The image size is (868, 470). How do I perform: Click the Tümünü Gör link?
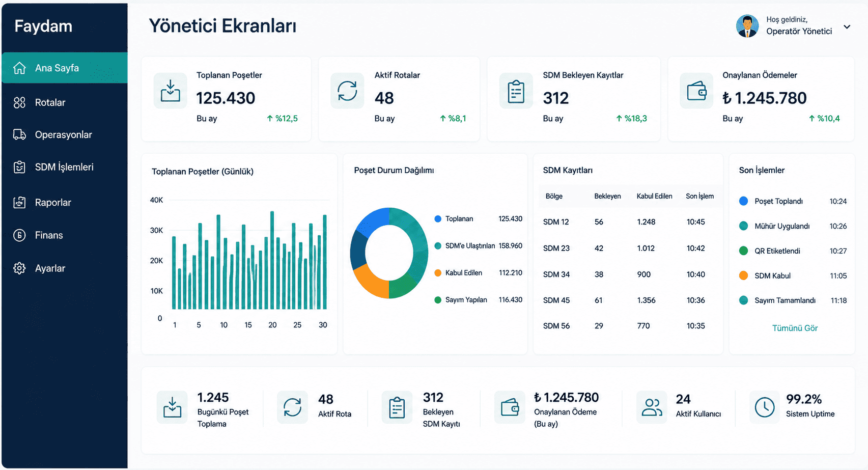point(795,328)
